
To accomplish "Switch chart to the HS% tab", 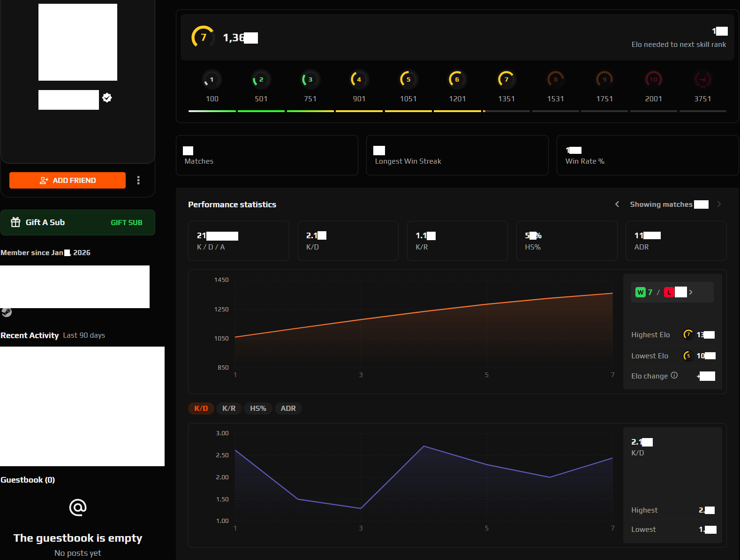I will point(258,409).
